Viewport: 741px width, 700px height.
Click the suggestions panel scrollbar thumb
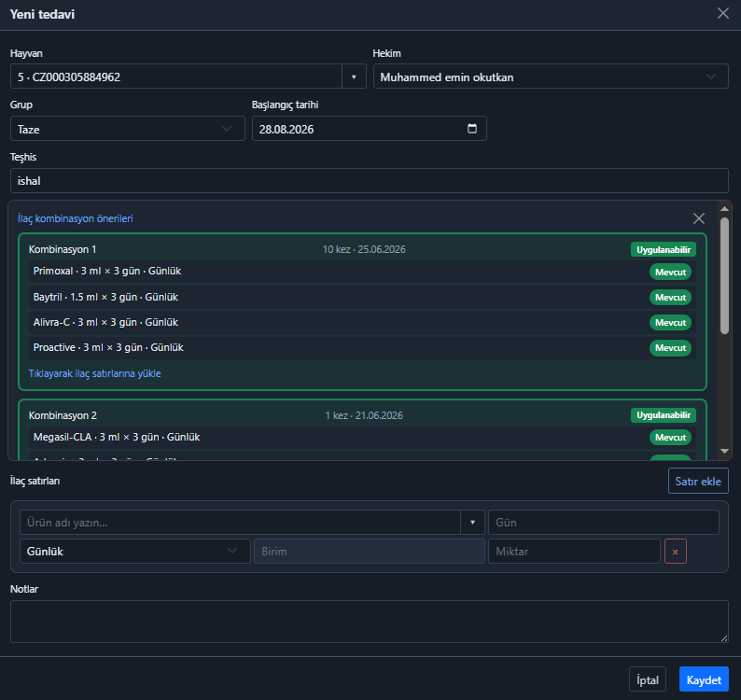tap(724, 275)
